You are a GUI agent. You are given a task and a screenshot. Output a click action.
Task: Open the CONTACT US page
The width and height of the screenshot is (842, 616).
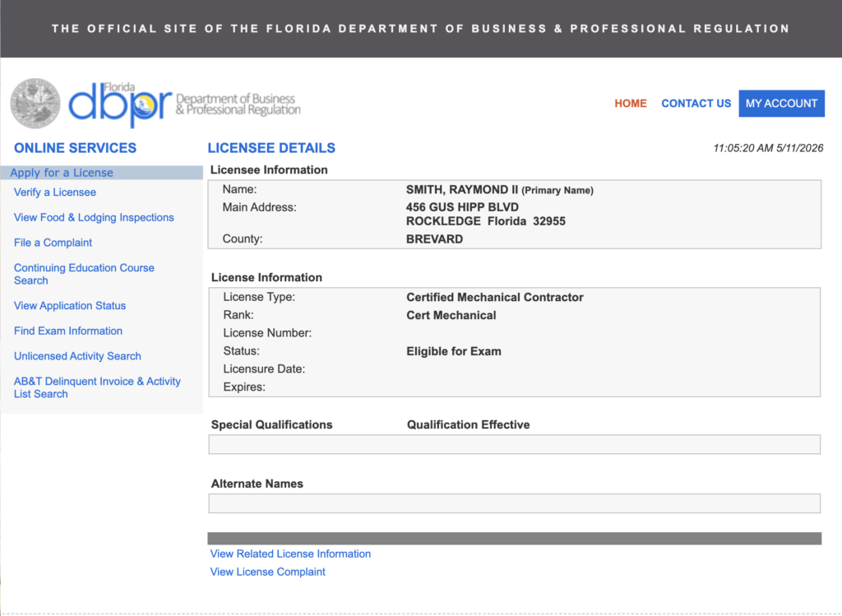[x=696, y=103]
